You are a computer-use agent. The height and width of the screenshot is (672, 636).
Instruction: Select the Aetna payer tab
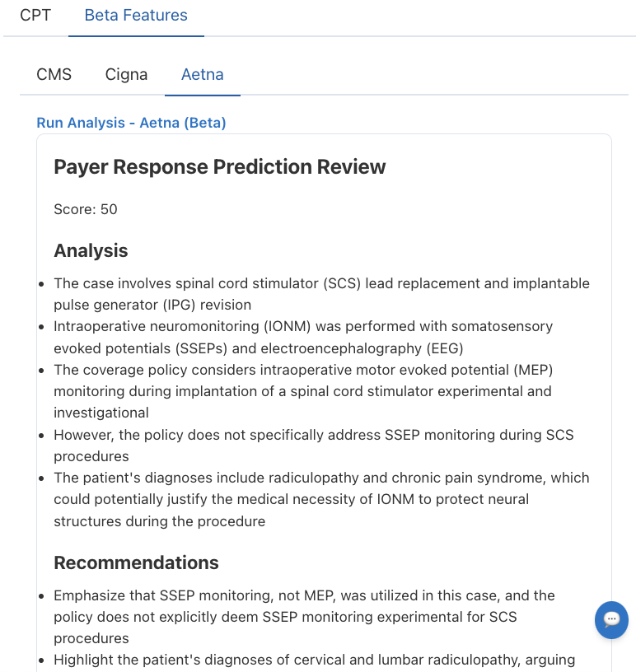click(203, 75)
